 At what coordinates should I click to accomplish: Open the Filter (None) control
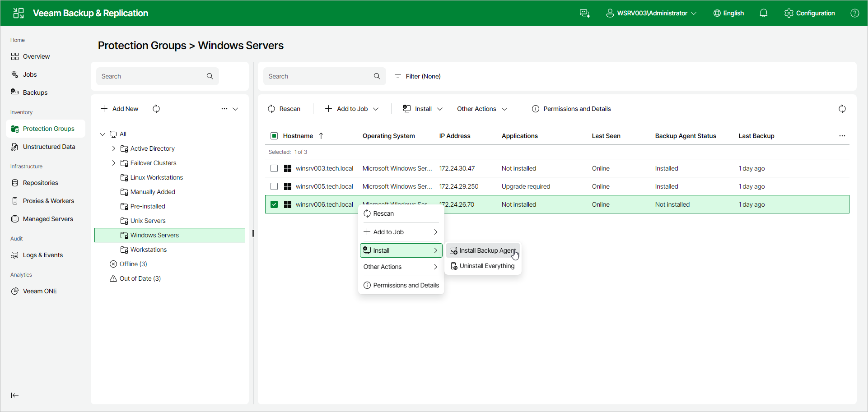point(418,76)
